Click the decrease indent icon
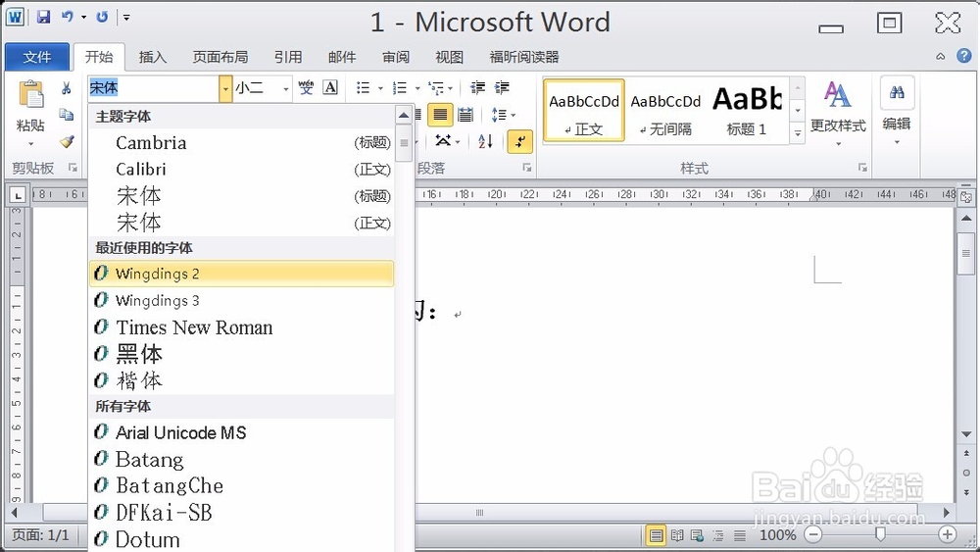980x552 pixels. pyautogui.click(x=477, y=87)
